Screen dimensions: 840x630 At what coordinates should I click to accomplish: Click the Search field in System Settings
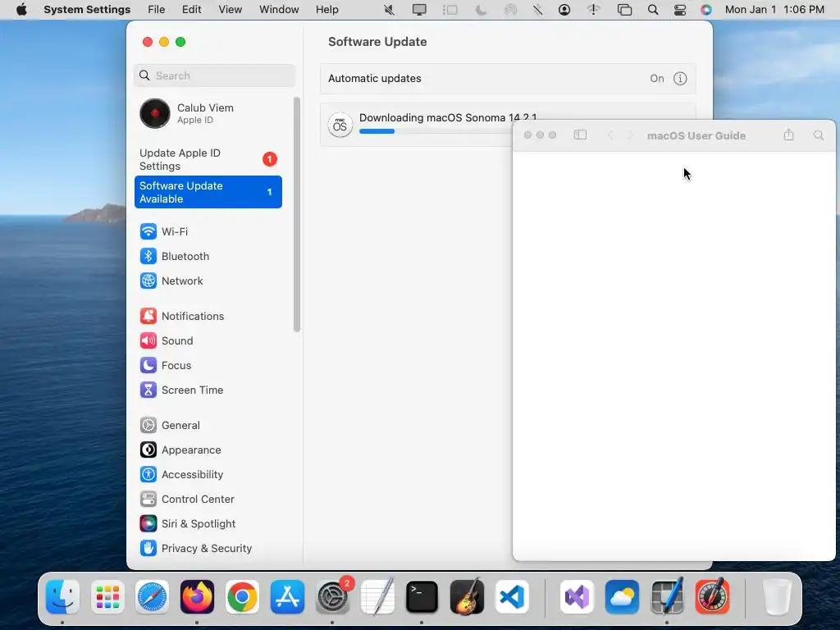coord(214,75)
